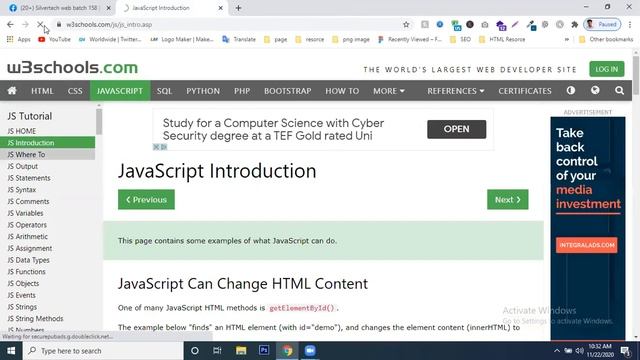
Task: Click the OPEN ad button
Action: coord(456,129)
